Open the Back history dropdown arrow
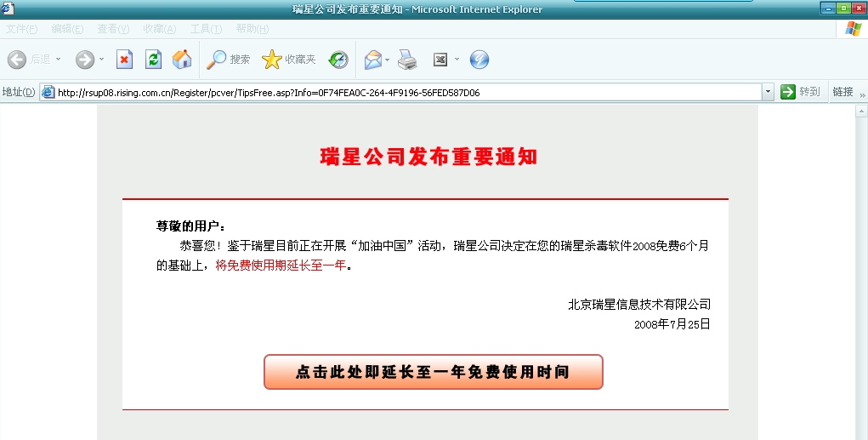The image size is (868, 440). [x=58, y=59]
